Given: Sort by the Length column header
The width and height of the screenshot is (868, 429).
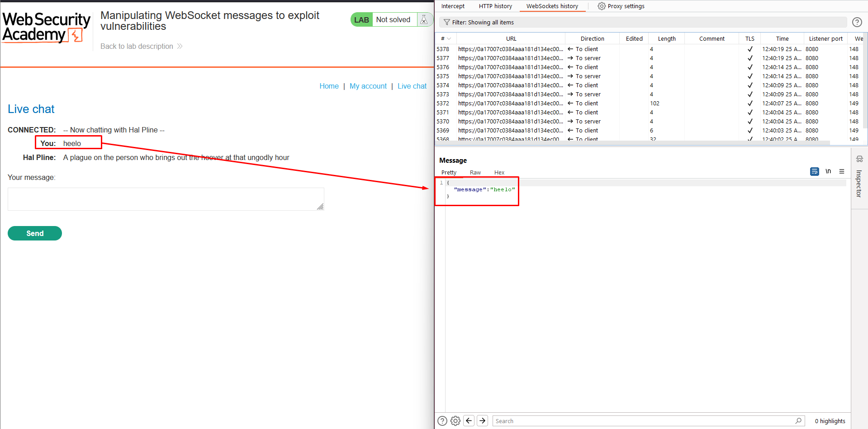Looking at the screenshot, I should coord(667,39).
